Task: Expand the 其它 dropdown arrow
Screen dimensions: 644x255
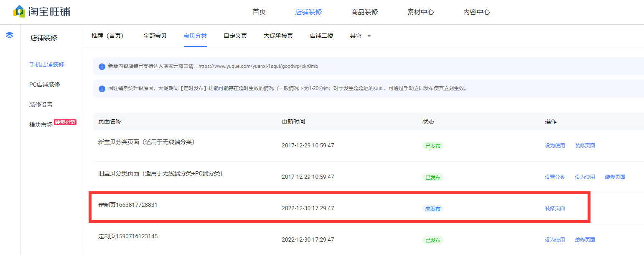Action: [369, 36]
